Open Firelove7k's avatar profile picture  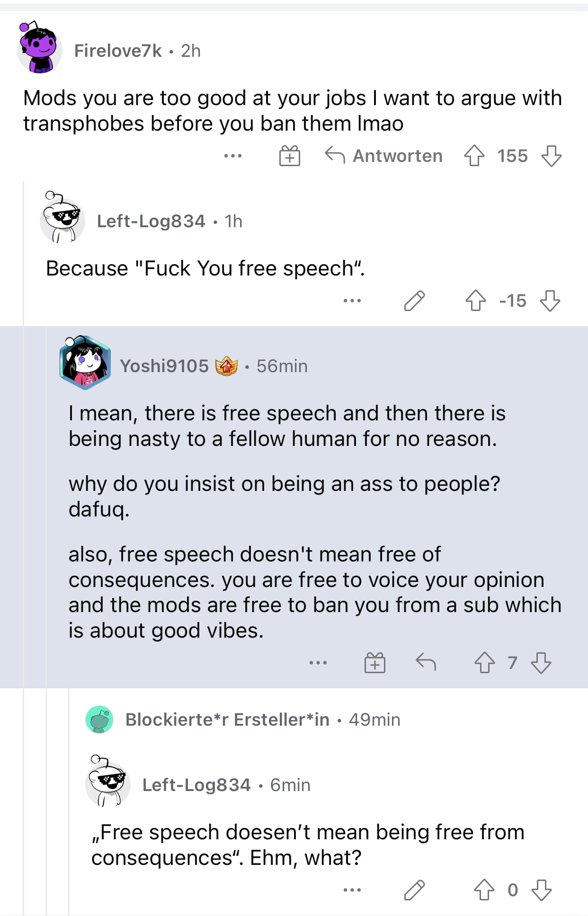click(x=40, y=47)
